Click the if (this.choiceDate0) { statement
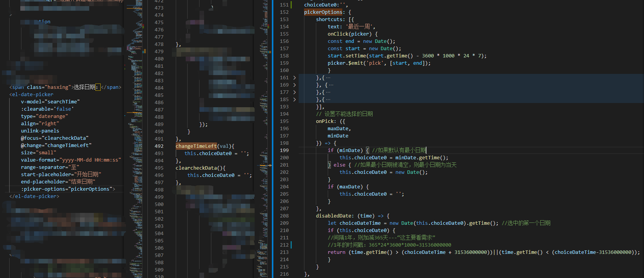Screen dimensions: 644x278 tap(361, 231)
